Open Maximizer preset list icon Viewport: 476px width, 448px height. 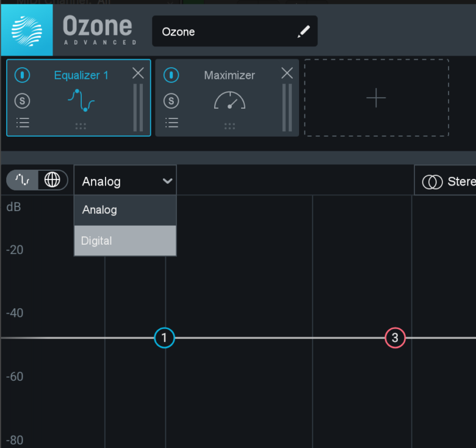click(171, 123)
